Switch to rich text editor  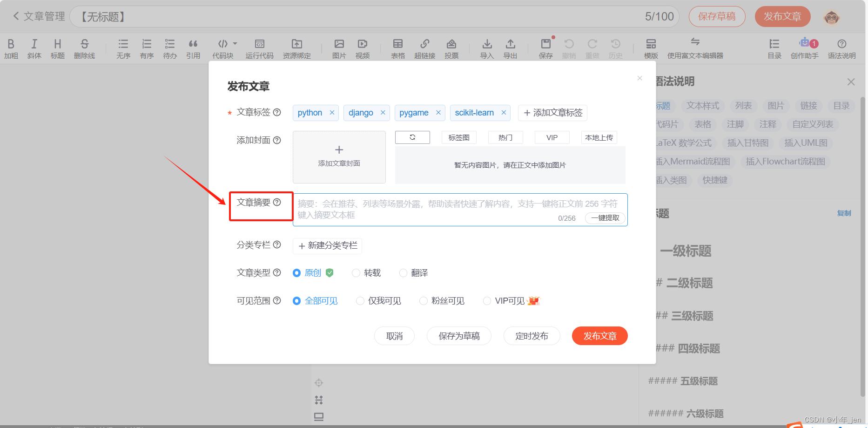(695, 48)
